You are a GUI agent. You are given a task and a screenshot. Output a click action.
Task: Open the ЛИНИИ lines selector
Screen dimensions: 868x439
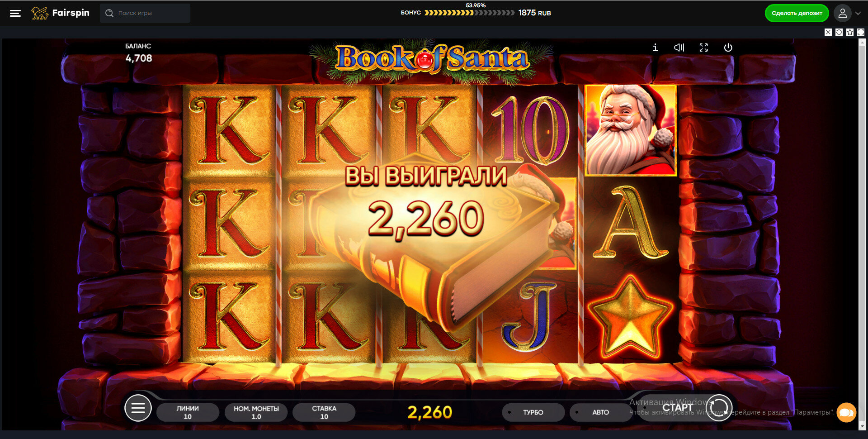(x=188, y=412)
